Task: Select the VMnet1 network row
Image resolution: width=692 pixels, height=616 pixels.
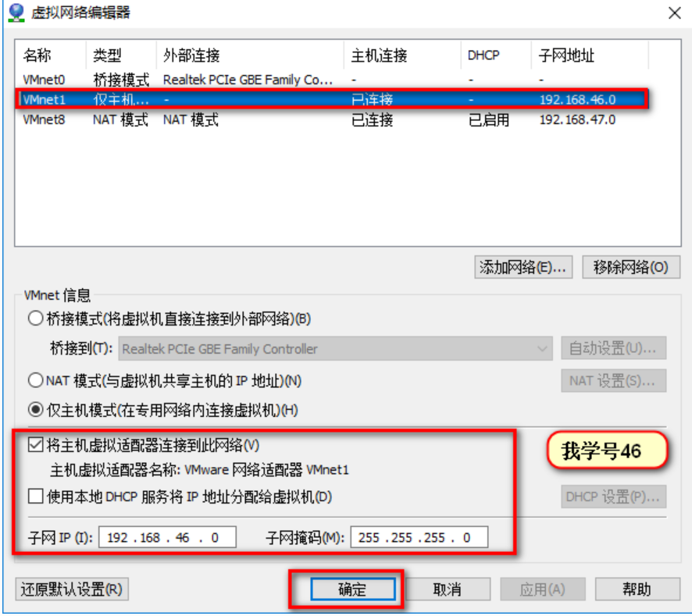Action: coord(332,100)
